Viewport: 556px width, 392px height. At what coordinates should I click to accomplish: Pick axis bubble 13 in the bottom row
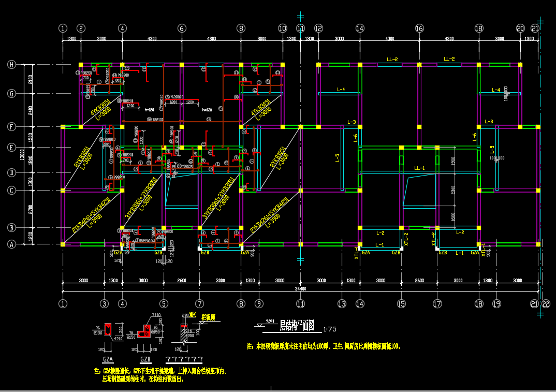(x=342, y=304)
